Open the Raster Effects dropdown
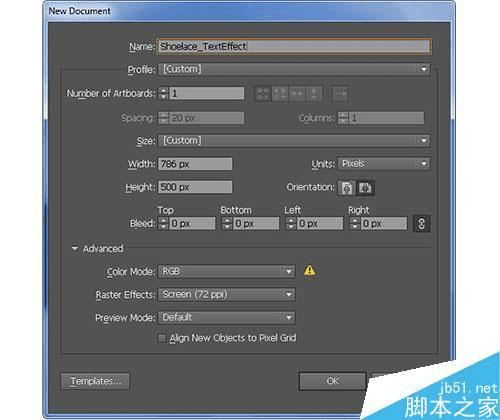This screenshot has width=500, height=420. 227,295
